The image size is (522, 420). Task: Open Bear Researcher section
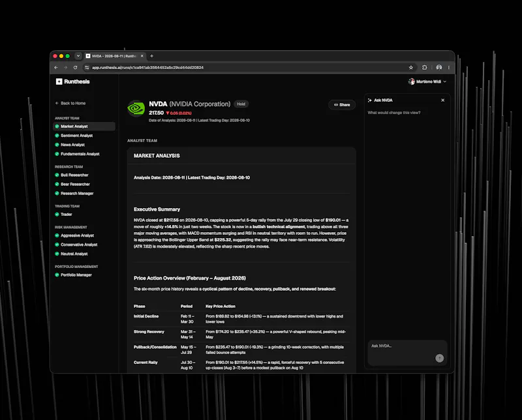pos(72,185)
